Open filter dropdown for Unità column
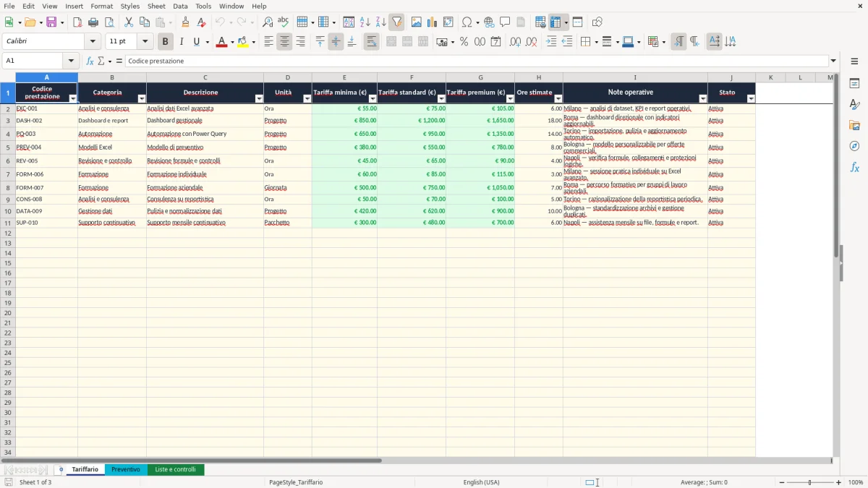The width and height of the screenshot is (868, 488). [307, 98]
